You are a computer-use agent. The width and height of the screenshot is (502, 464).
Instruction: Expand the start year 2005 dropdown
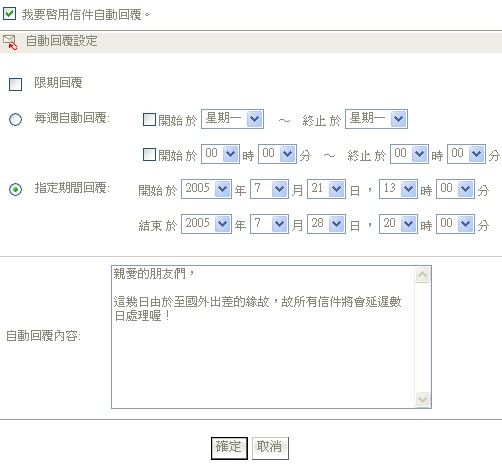tap(206, 189)
